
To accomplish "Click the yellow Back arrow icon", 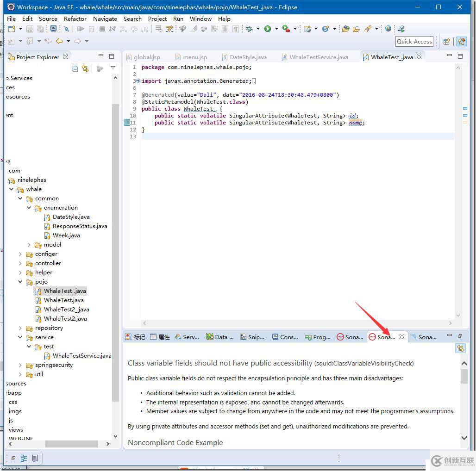I will click(59, 41).
